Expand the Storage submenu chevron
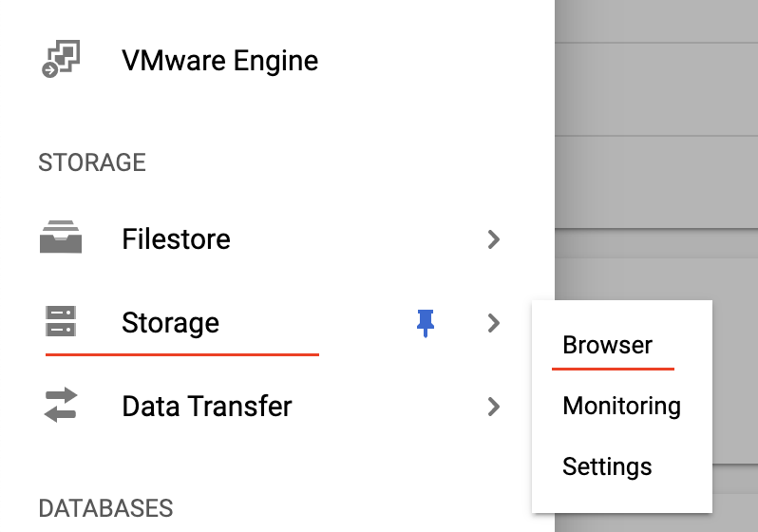The image size is (758, 532). (x=494, y=323)
